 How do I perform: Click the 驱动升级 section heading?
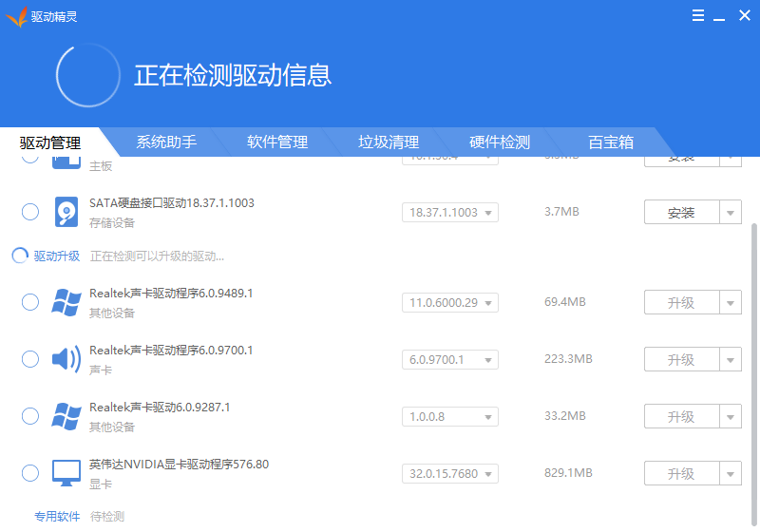tap(57, 256)
